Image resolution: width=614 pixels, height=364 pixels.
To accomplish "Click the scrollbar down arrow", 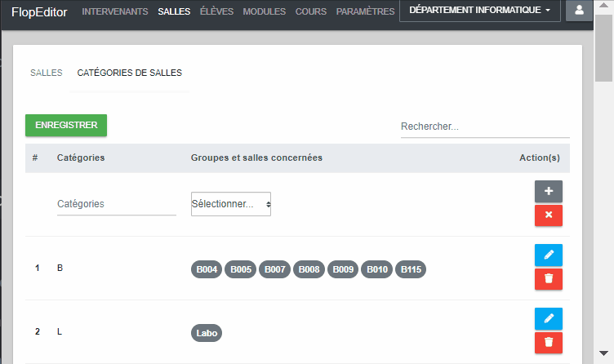I will click(603, 353).
